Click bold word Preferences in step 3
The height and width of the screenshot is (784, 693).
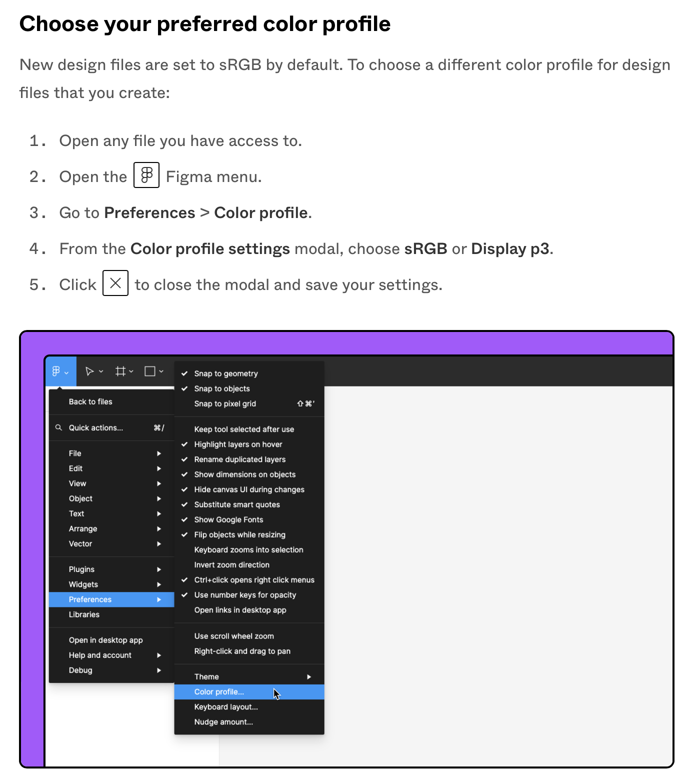coord(149,212)
